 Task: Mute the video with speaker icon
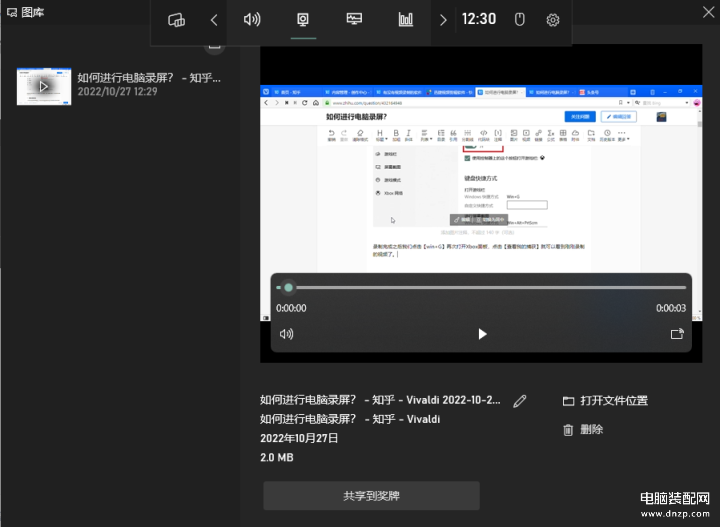pyautogui.click(x=287, y=334)
